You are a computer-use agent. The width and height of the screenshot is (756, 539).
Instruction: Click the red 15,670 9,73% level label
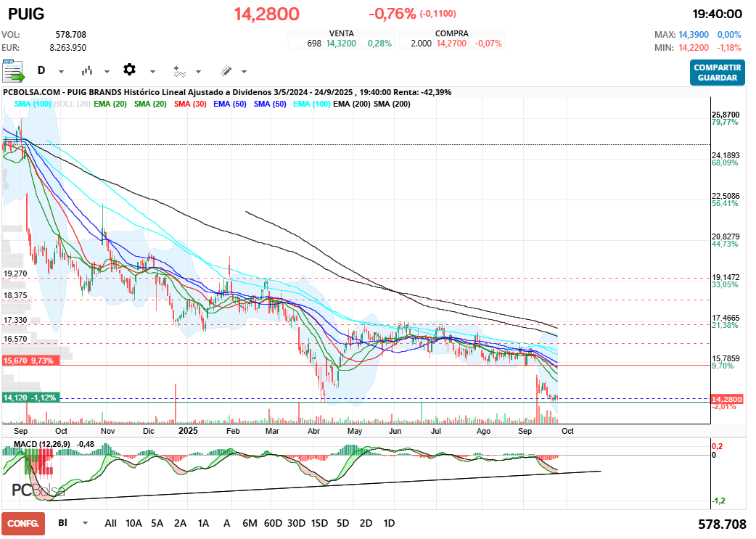tap(31, 361)
